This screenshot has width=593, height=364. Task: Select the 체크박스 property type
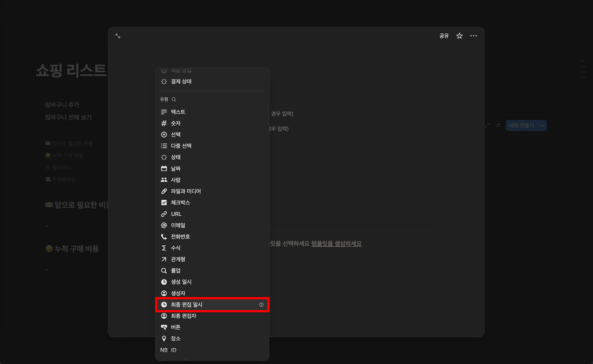[x=180, y=202]
